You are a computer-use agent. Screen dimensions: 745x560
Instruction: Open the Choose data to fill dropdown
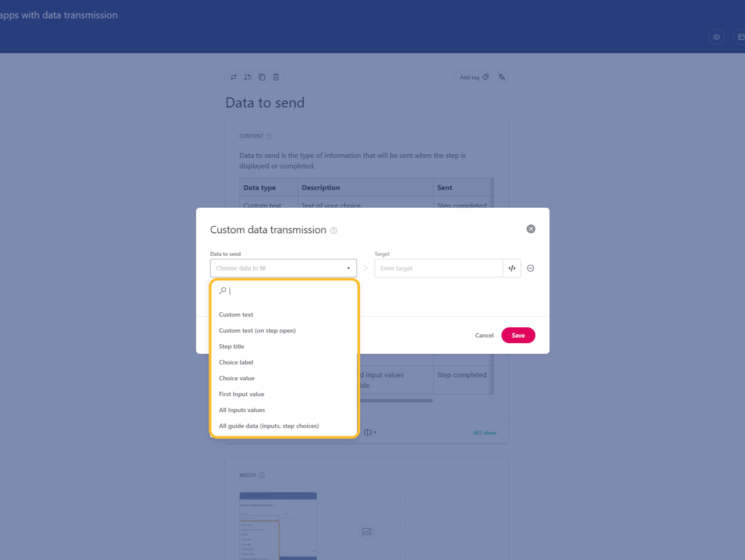point(283,268)
